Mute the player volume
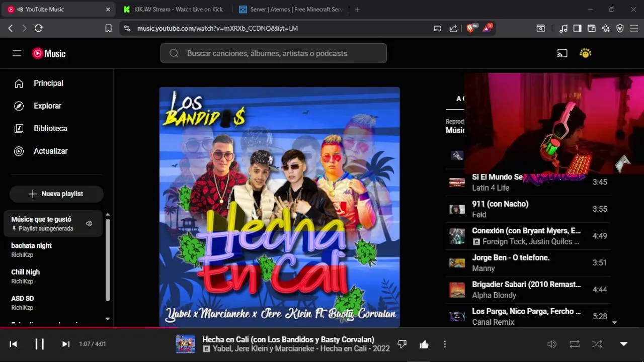644x362 pixels. 552,344
